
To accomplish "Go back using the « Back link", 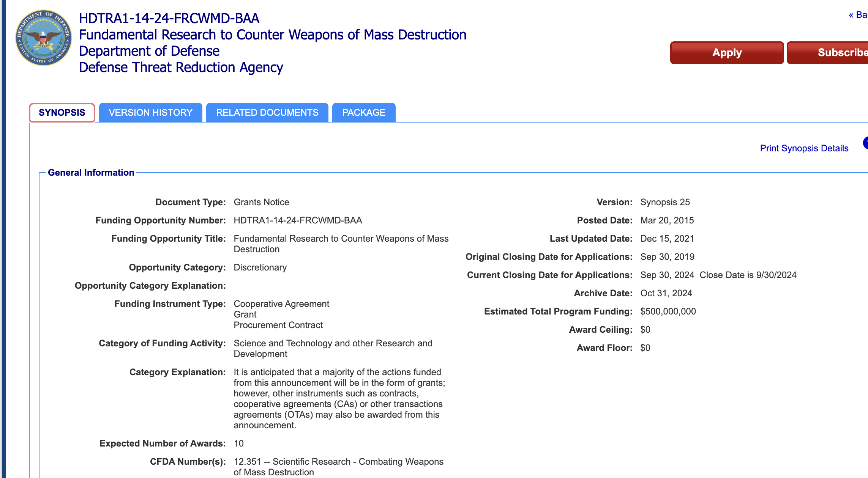I will tap(858, 15).
